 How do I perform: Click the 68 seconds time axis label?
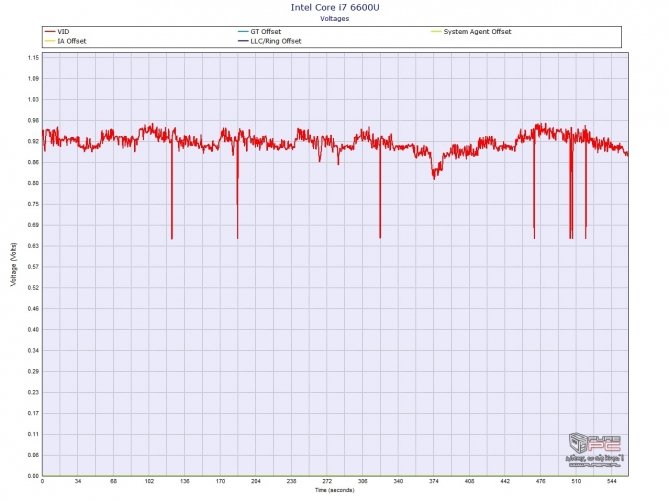pos(113,481)
